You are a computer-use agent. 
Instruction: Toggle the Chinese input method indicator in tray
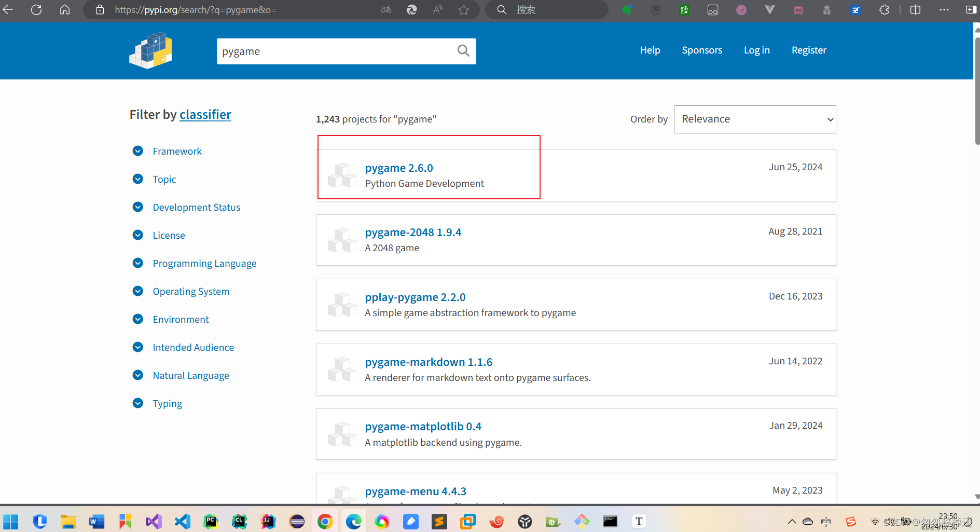tap(826, 522)
